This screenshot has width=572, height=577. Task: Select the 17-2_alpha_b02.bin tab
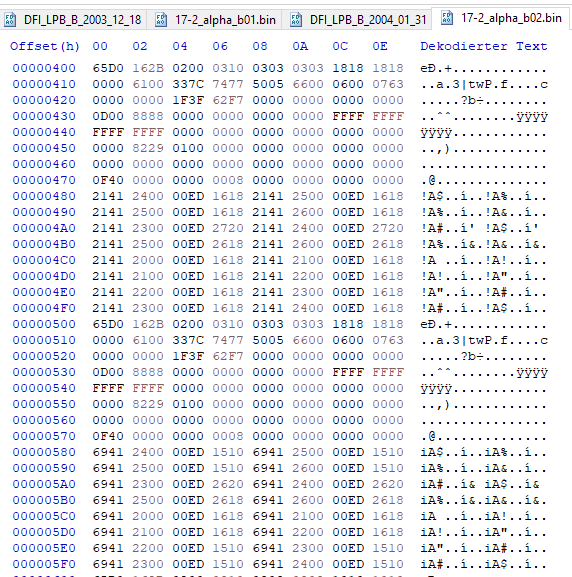pyautogui.click(x=501, y=18)
